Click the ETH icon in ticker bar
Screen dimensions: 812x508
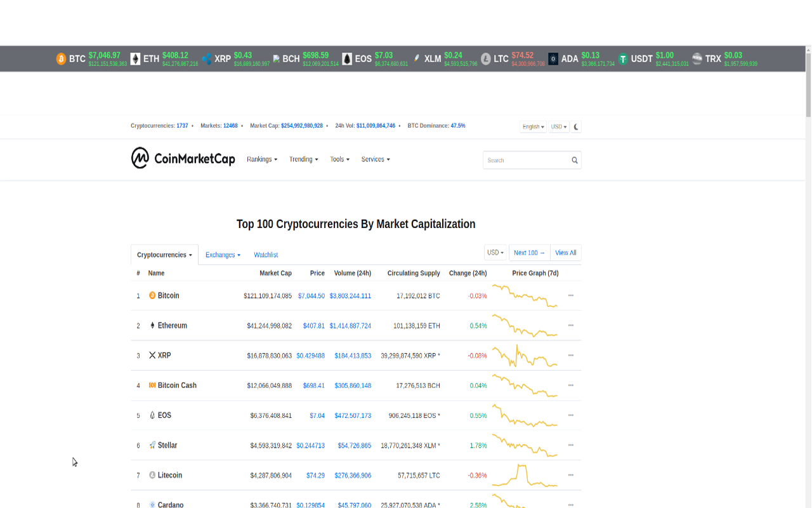(135, 59)
